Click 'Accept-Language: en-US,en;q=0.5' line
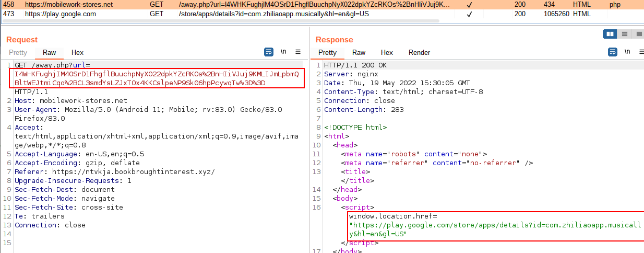The image size is (644, 253). click(x=79, y=154)
